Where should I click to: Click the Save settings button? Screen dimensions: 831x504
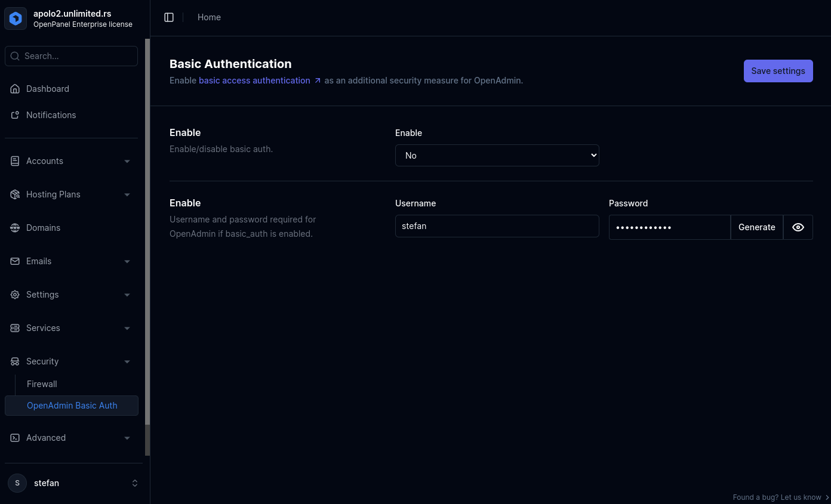(778, 71)
